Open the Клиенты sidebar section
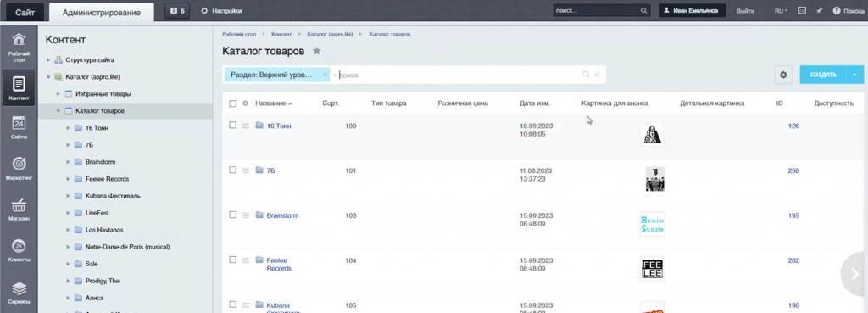Image resolution: width=868 pixels, height=313 pixels. (x=19, y=250)
